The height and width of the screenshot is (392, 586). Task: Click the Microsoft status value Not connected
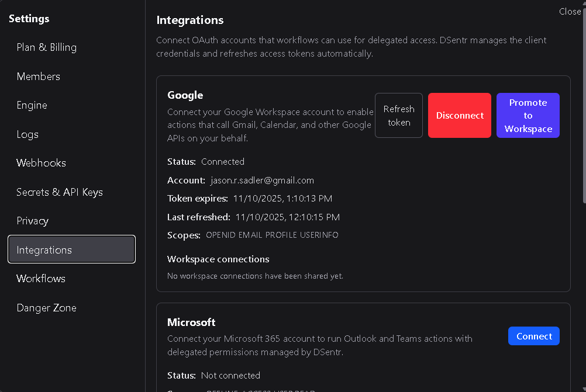[230, 376]
